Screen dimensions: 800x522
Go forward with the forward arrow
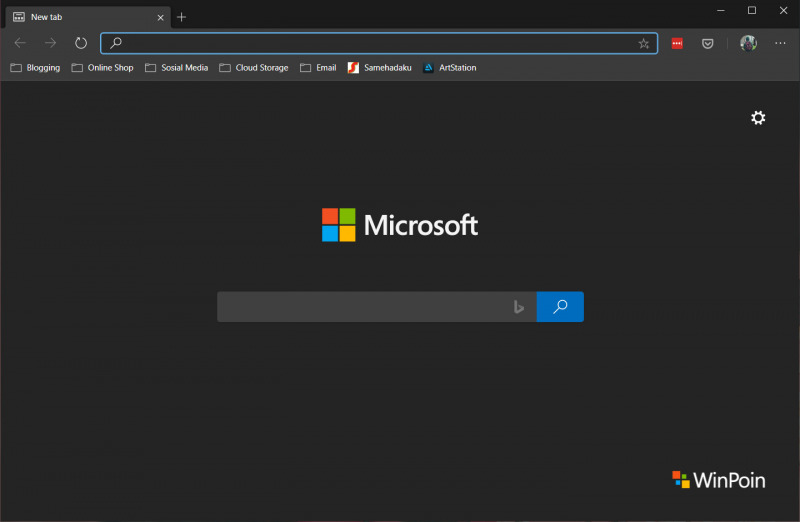51,43
